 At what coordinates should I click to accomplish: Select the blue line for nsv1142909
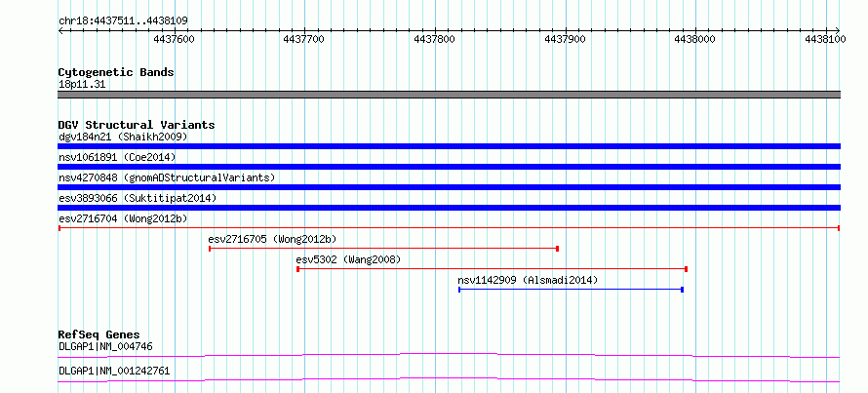pyautogui.click(x=572, y=290)
